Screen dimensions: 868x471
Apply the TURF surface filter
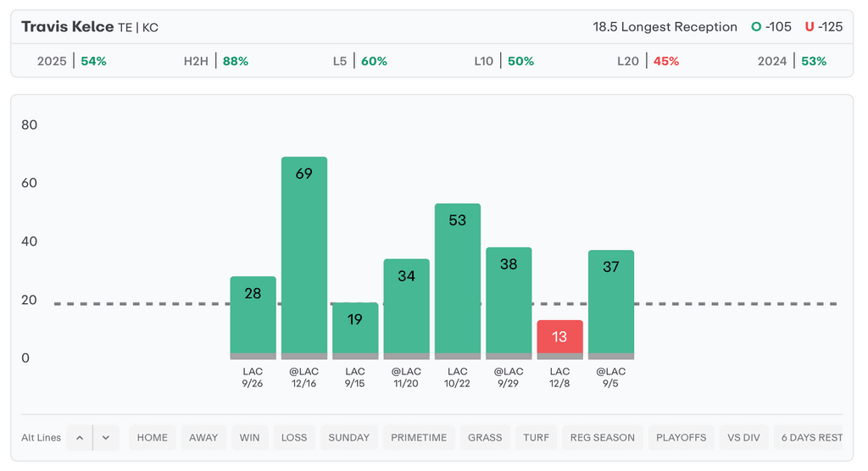[x=536, y=438]
